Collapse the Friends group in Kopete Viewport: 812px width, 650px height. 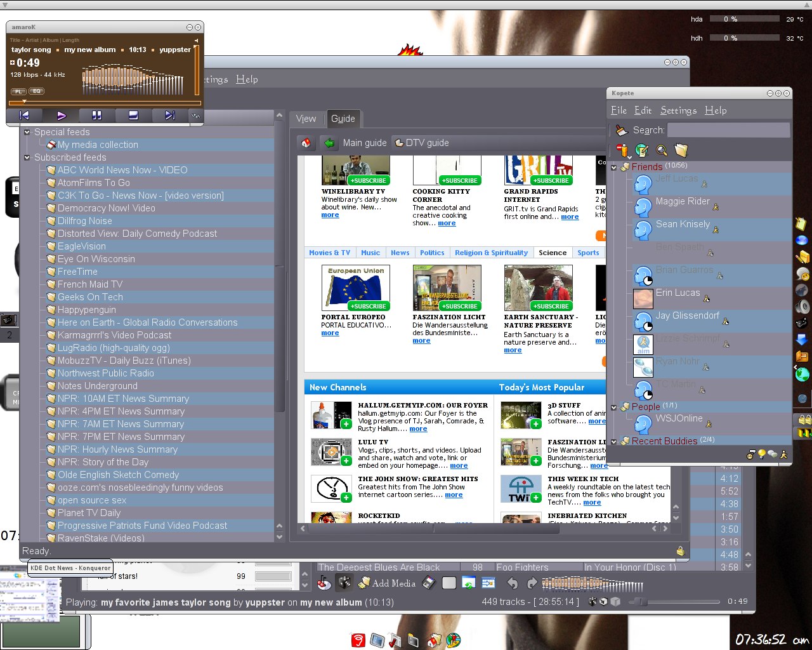pos(614,168)
